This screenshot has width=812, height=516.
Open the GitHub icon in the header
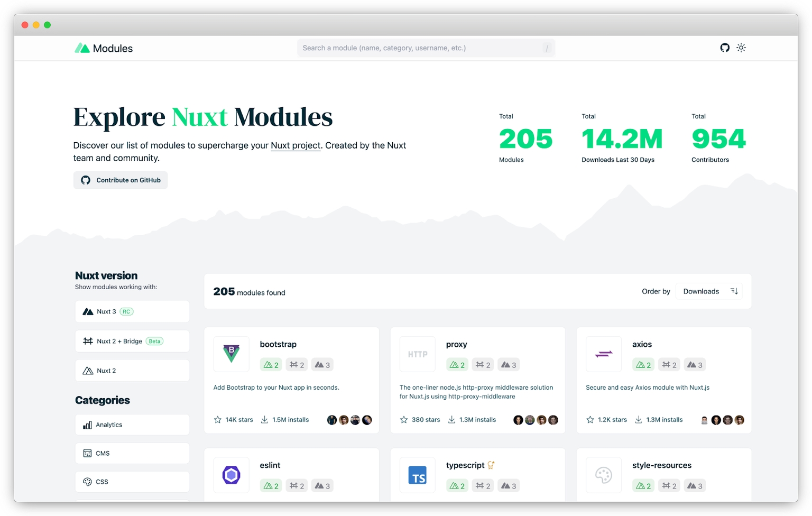pyautogui.click(x=725, y=48)
